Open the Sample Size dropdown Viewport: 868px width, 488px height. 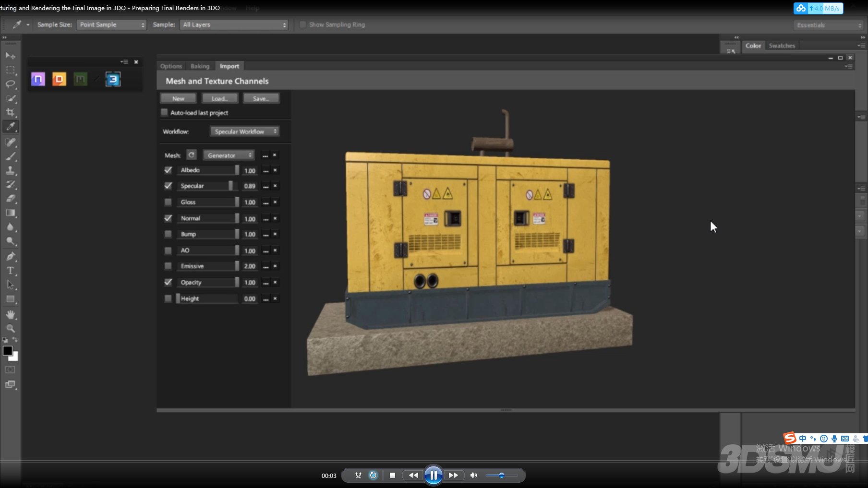pos(111,24)
